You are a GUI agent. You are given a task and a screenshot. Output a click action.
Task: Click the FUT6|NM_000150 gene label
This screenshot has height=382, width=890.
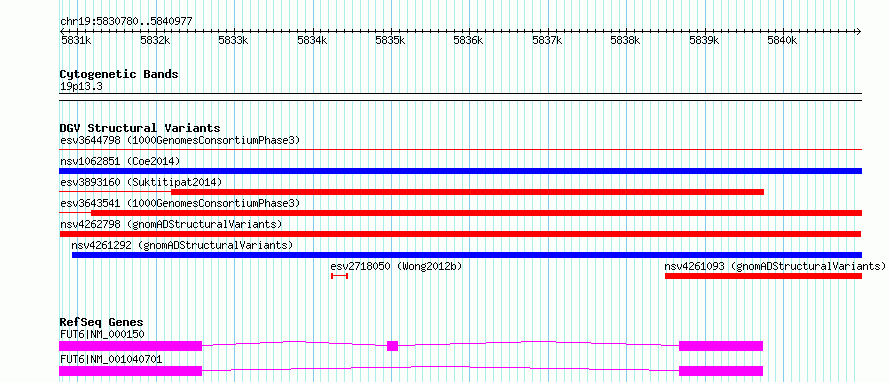102,334
